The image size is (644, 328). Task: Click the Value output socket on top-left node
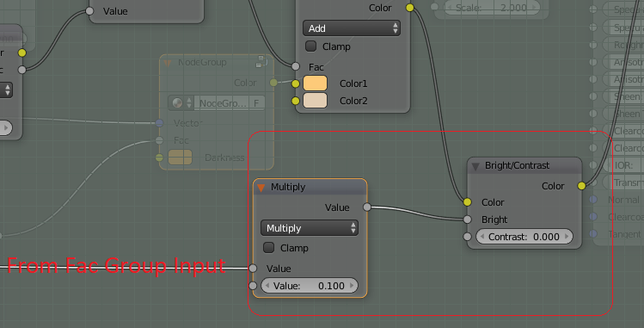(89, 11)
